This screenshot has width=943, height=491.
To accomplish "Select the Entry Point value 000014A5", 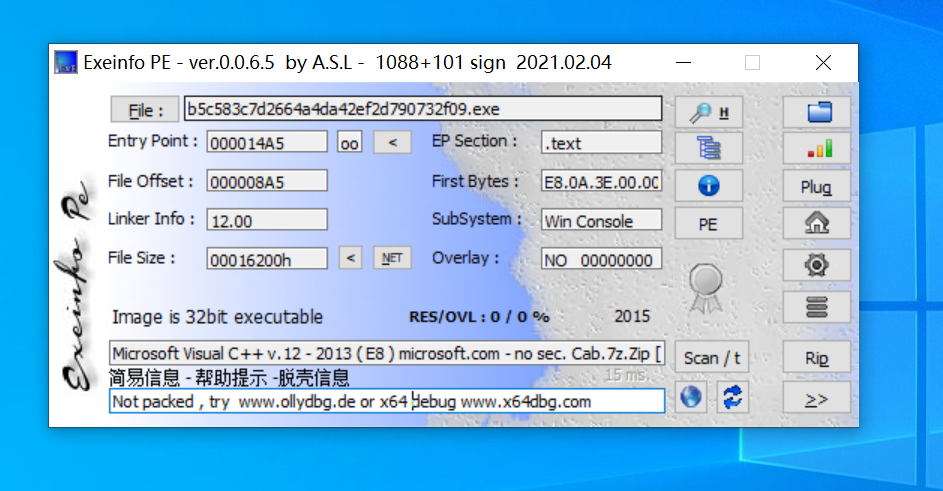I will (x=267, y=143).
